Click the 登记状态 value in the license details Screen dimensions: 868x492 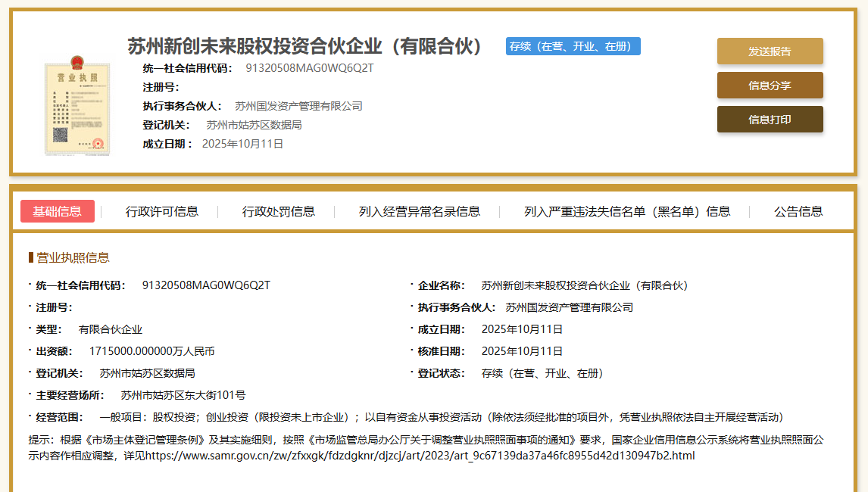(x=542, y=373)
